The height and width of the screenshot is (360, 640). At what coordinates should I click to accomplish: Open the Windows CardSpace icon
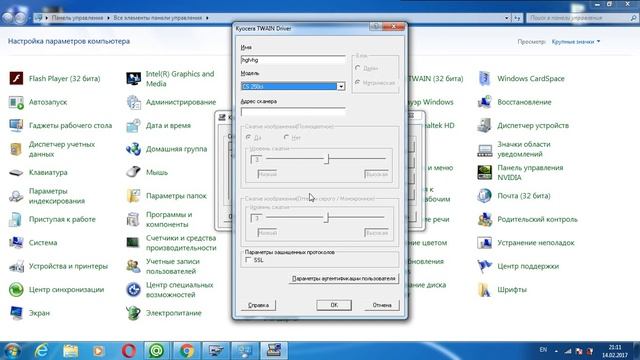pos(484,78)
